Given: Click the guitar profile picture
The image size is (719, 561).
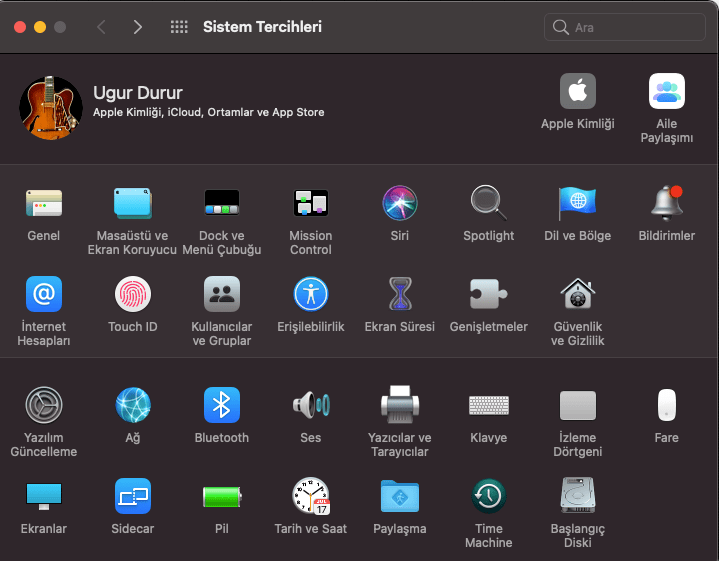Looking at the screenshot, I should click(51, 108).
